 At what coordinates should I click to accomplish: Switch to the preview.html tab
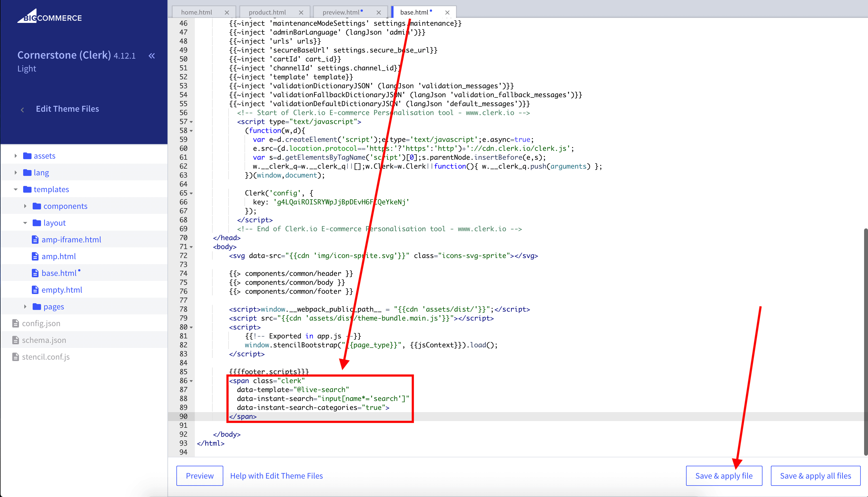pos(341,12)
